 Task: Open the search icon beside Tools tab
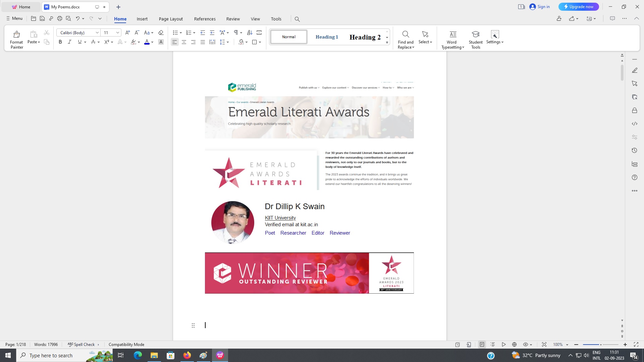click(297, 19)
